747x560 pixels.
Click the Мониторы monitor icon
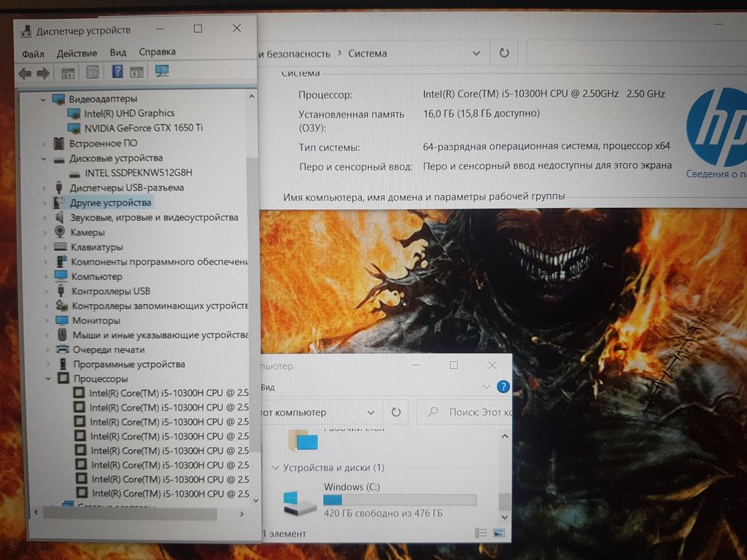click(62, 320)
